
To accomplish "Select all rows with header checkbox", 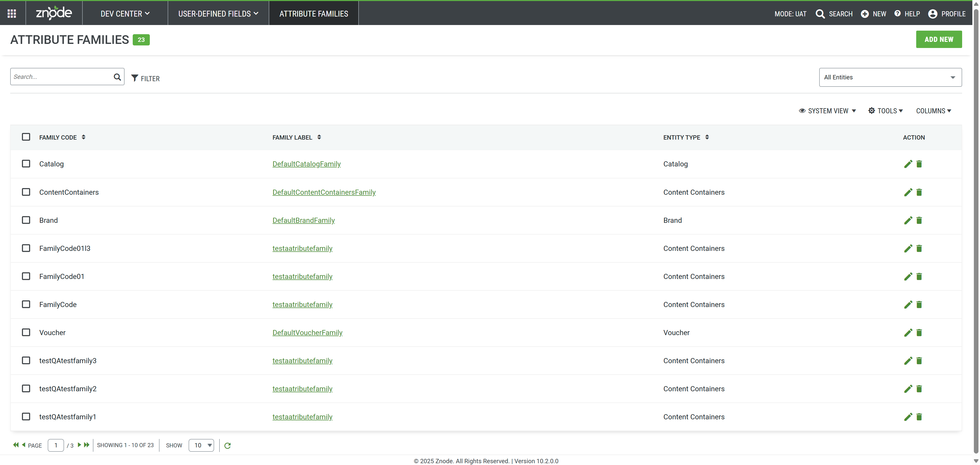I will pyautogui.click(x=26, y=137).
